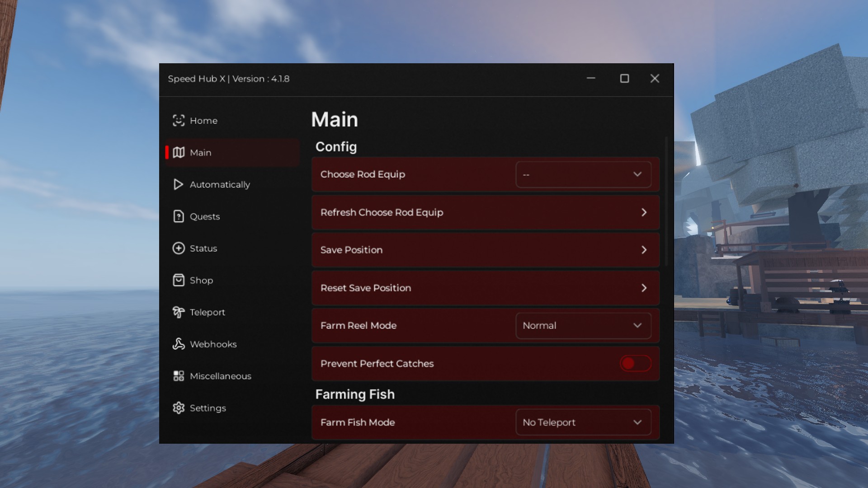
Task: Open Farm Fish Mode No Teleport dropdown
Action: click(583, 422)
